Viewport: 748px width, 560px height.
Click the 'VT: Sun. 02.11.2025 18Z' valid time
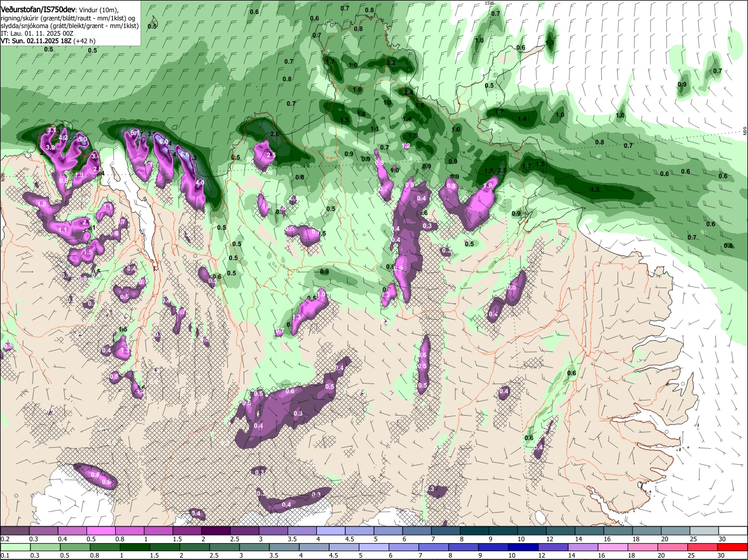pos(36,41)
